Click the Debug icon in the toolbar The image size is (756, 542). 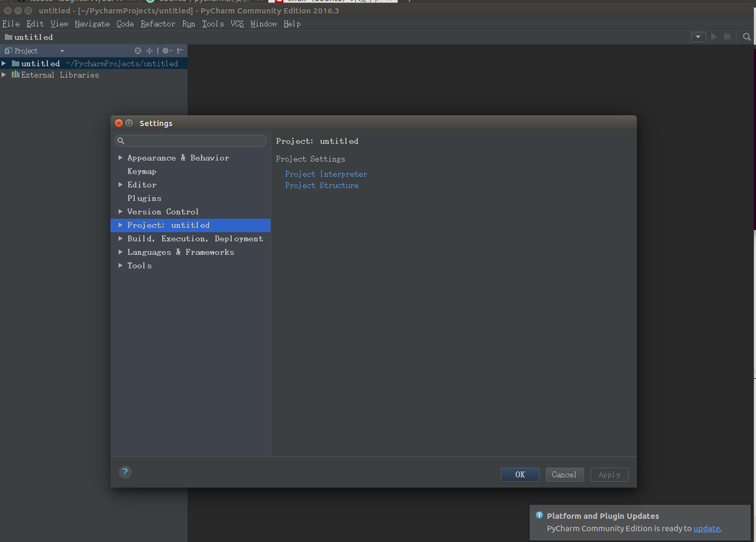(x=727, y=37)
